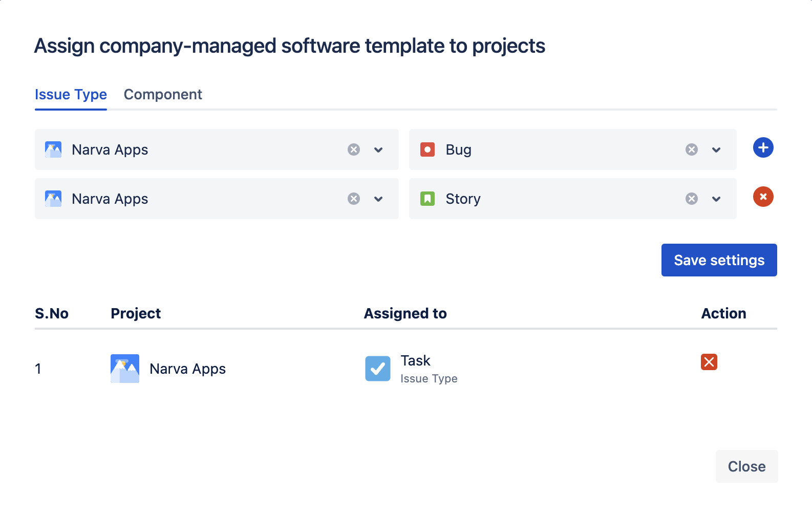Viewport: 812px width, 515px height.
Task: Click the blue plus add row icon
Action: coord(763,148)
